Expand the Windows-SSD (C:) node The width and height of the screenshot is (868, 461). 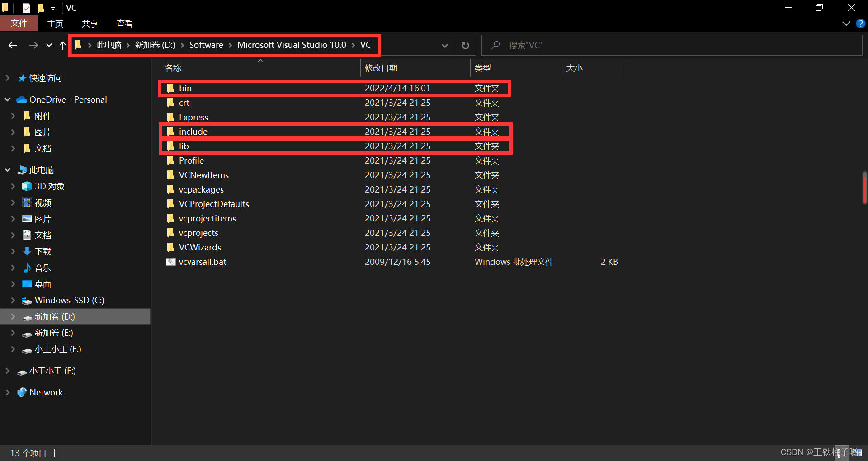pyautogui.click(x=13, y=300)
